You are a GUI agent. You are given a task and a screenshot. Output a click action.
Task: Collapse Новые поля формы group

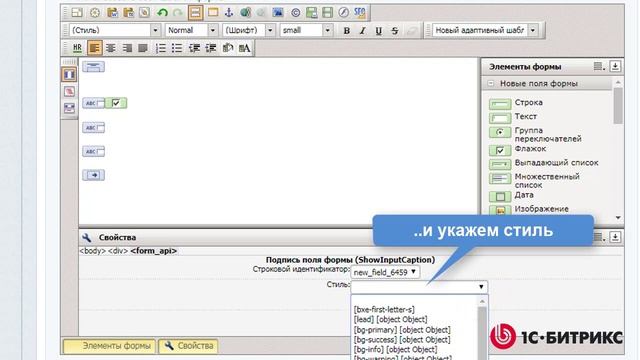coord(491,83)
